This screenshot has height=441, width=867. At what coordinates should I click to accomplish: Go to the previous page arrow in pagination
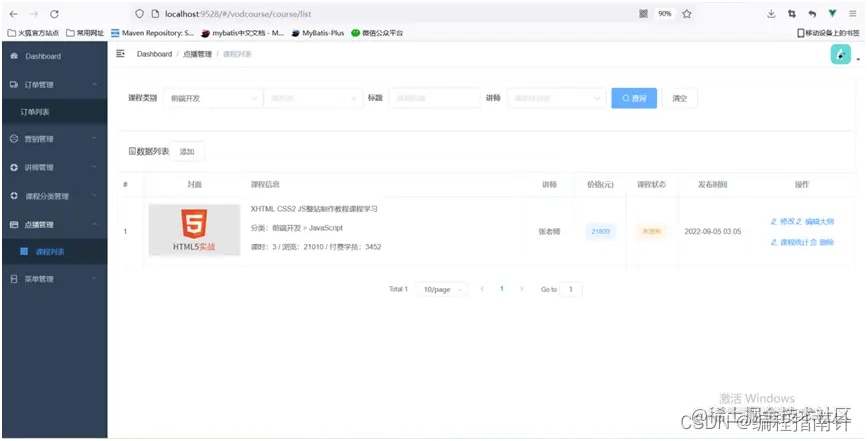pyautogui.click(x=482, y=288)
